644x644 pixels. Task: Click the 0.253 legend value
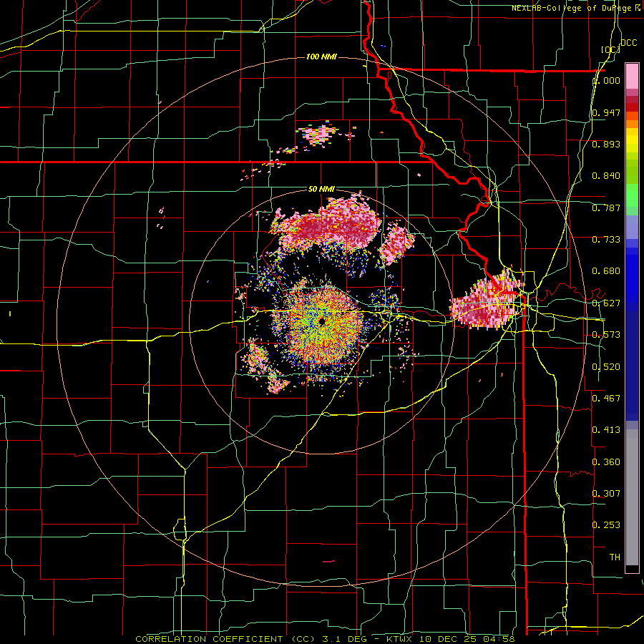click(x=606, y=525)
